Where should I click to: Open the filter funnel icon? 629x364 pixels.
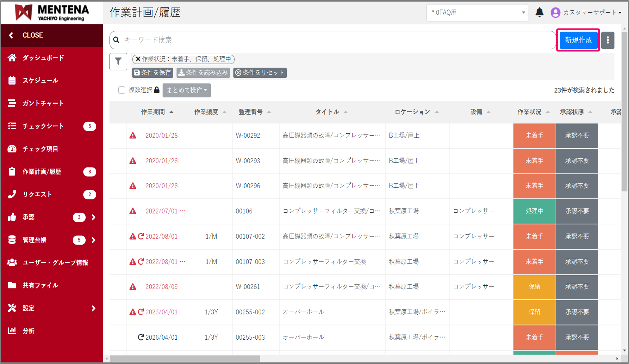coord(118,62)
